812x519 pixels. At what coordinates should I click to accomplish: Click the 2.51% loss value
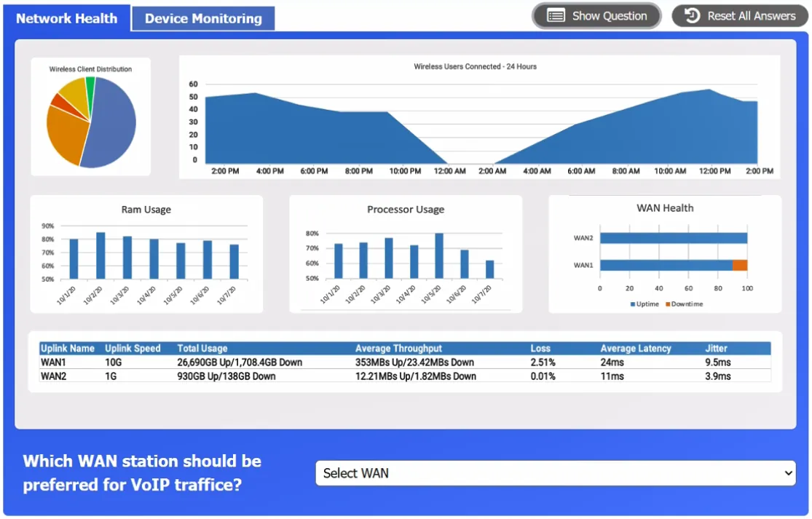543,362
